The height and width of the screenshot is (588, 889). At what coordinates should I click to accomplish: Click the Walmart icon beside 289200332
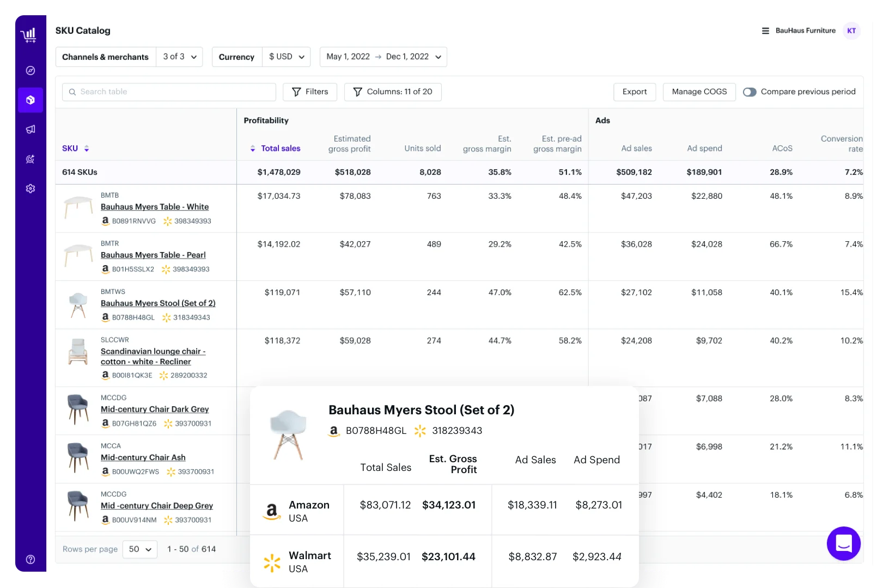[163, 375]
